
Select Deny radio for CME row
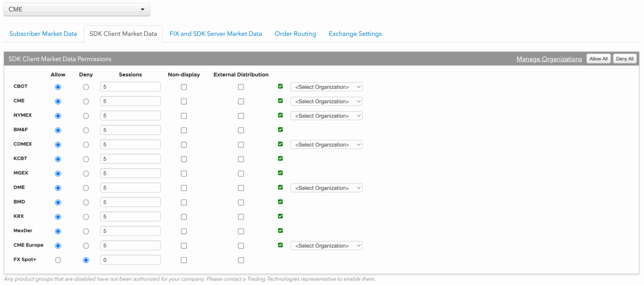pyautogui.click(x=86, y=101)
